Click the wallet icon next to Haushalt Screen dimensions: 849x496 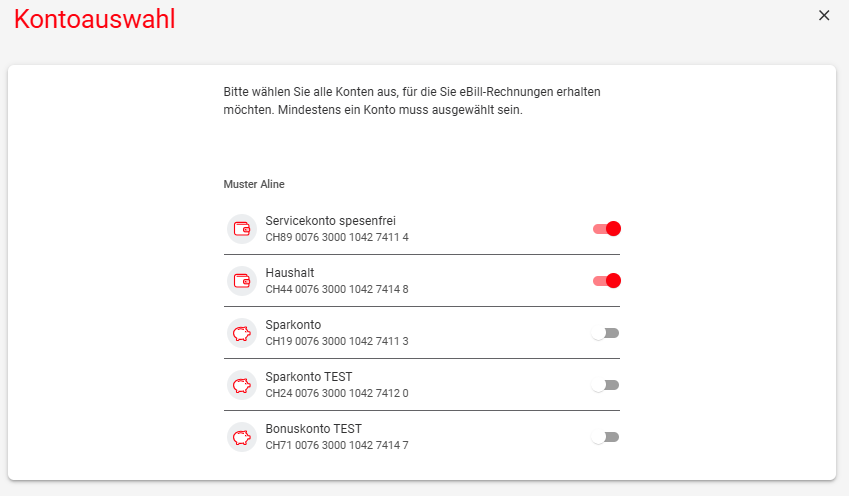tap(241, 281)
